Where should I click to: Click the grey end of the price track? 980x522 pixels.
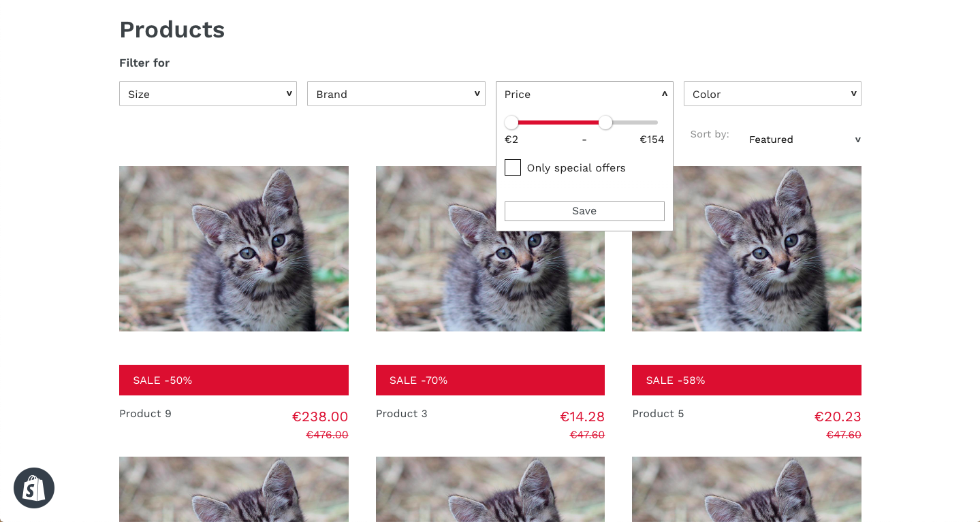click(x=635, y=123)
